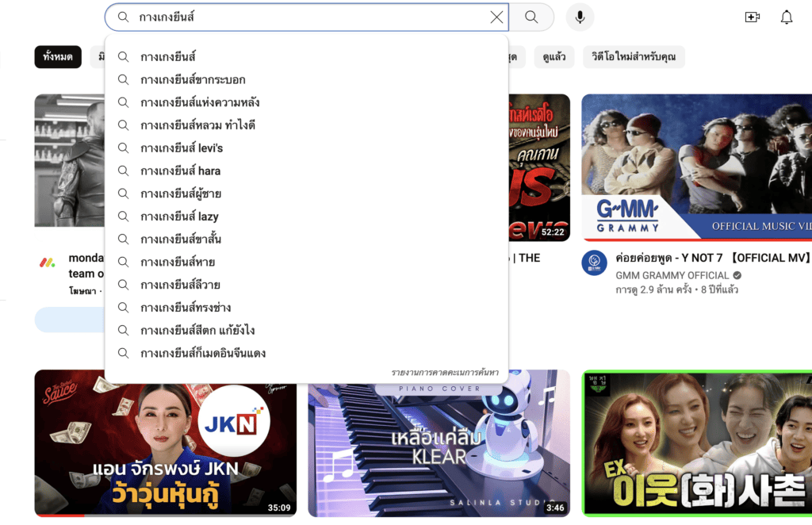Select the ทั้งหมด filter chip

[58, 57]
